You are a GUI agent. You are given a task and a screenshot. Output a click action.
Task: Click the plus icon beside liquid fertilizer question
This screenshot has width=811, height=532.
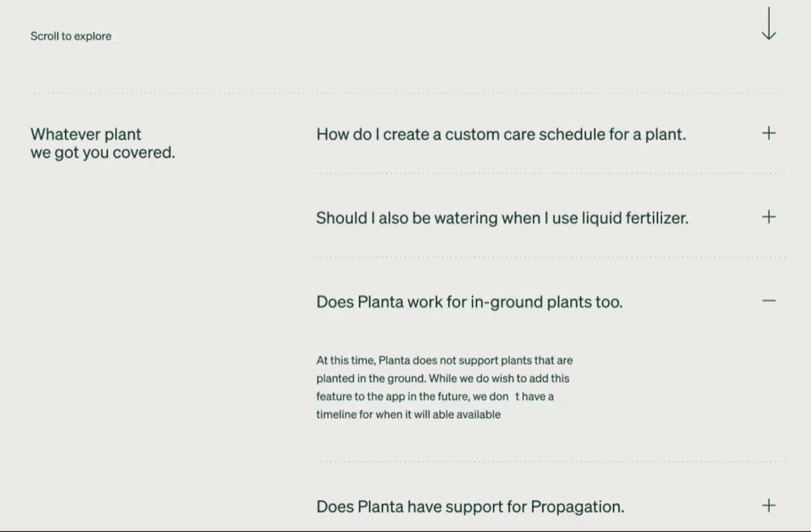click(x=768, y=217)
